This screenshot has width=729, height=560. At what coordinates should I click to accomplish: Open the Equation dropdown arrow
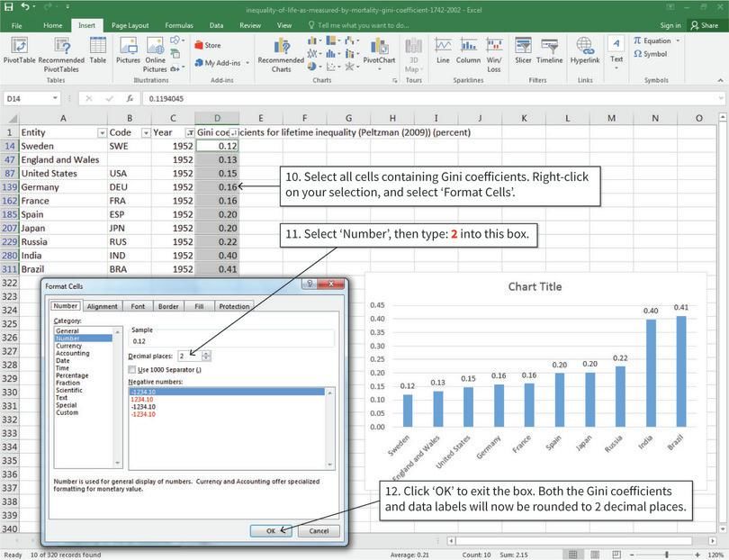click(x=678, y=41)
